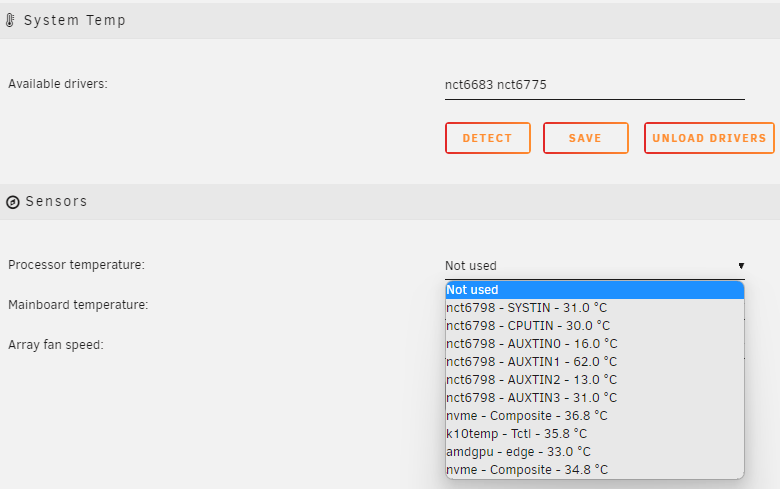Viewport: 780px width, 489px height.
Task: Select the highlighted 'Not used' option
Action: coord(594,290)
